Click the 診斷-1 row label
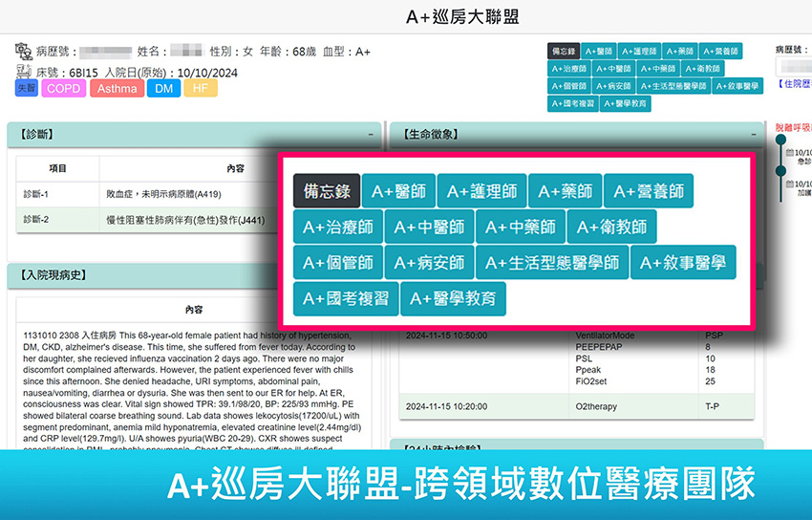 (35, 194)
